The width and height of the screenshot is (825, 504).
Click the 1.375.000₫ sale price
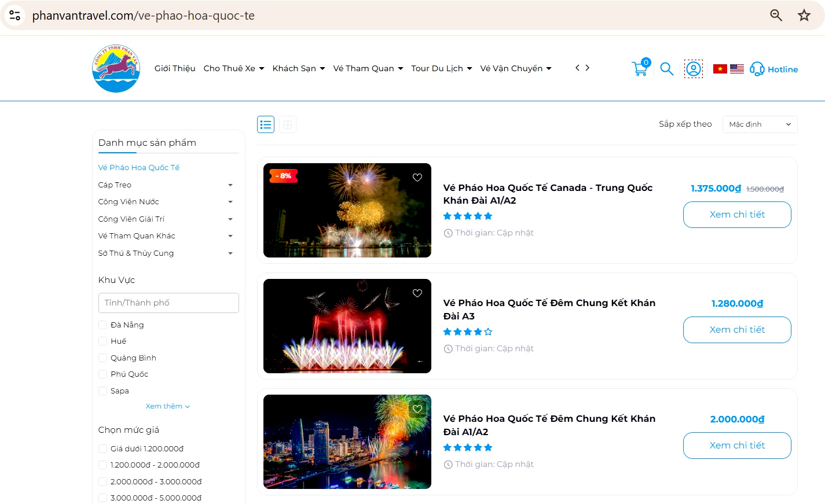point(716,188)
